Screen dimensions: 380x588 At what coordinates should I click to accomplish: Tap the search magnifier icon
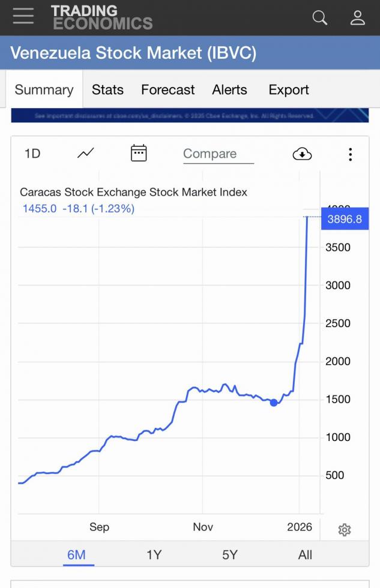(x=320, y=17)
